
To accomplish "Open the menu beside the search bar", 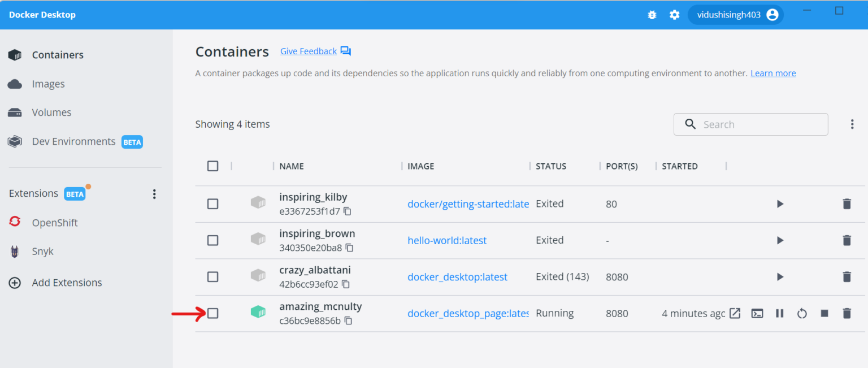I will 852,124.
